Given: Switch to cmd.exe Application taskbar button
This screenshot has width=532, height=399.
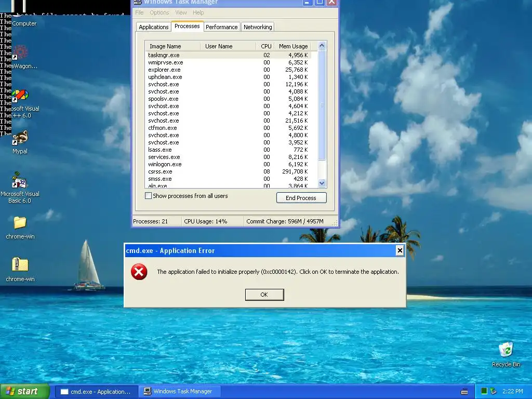Looking at the screenshot, I should coord(96,392).
